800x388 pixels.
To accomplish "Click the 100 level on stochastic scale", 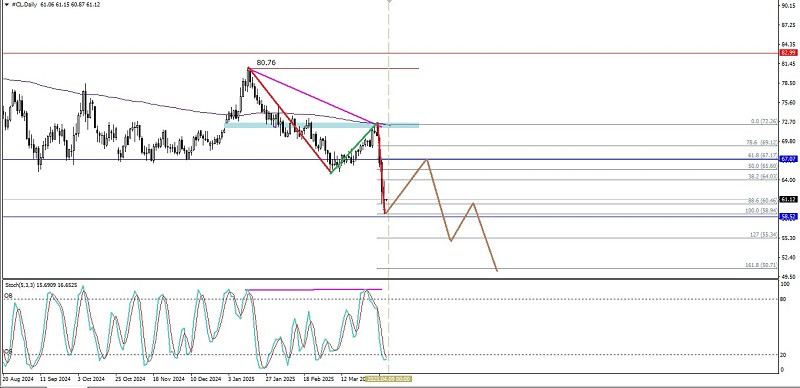I will coord(786,283).
